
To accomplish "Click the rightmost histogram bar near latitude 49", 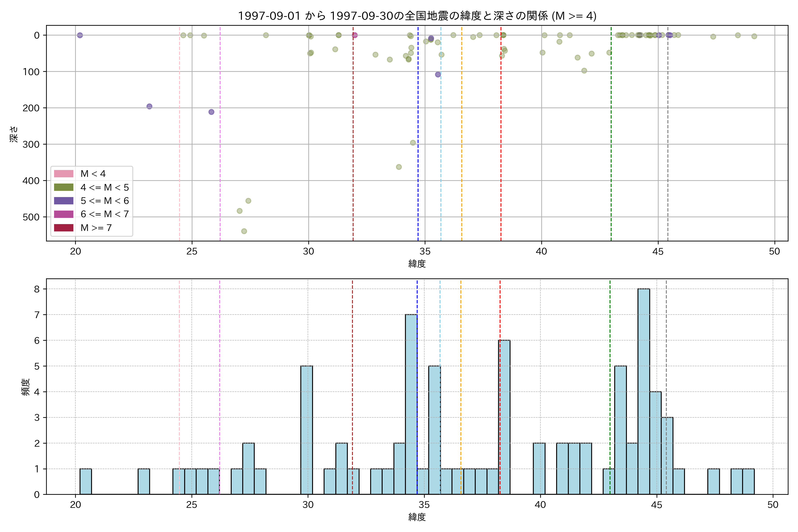I will click(748, 481).
